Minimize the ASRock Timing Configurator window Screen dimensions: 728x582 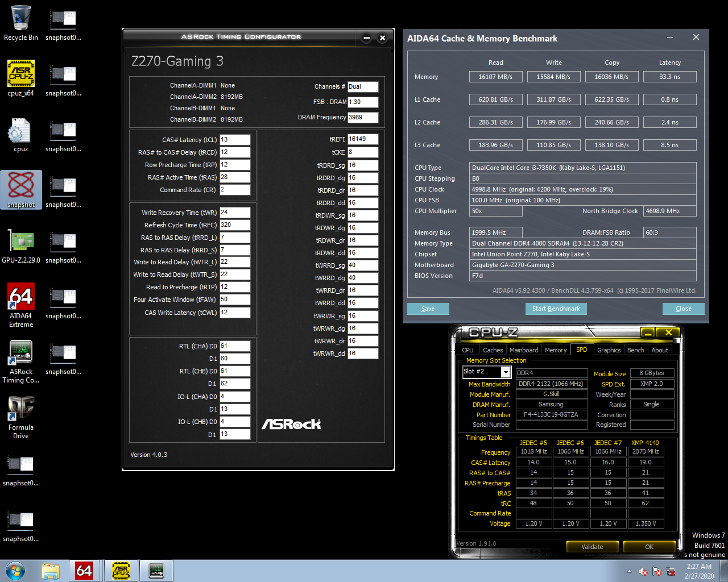[366, 38]
